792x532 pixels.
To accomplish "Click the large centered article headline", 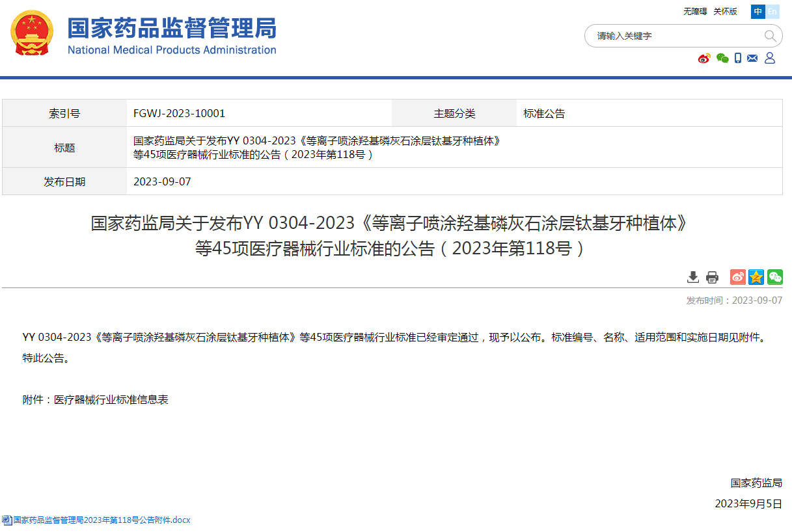I will [390, 236].
